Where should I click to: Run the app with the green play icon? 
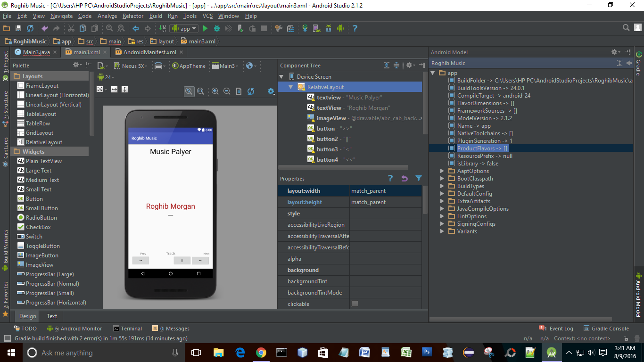[205, 29]
